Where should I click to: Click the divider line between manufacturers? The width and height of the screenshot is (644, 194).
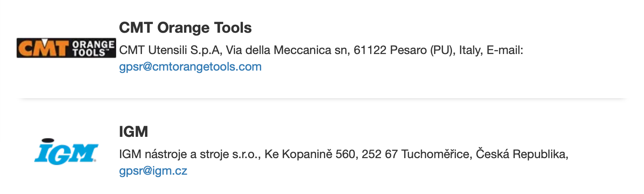322,99
